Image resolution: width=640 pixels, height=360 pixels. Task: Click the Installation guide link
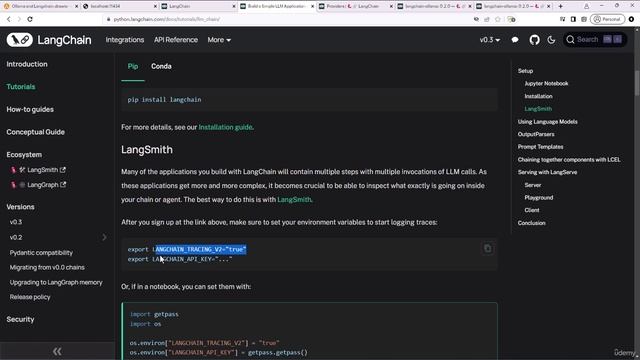coord(225,127)
